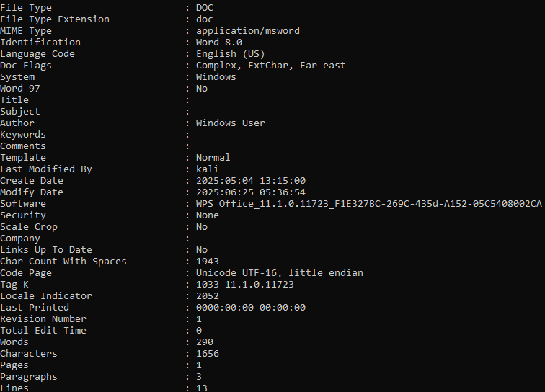Image resolution: width=545 pixels, height=392 pixels.
Task: Click the Identification value Word 8.0
Action: (x=219, y=43)
